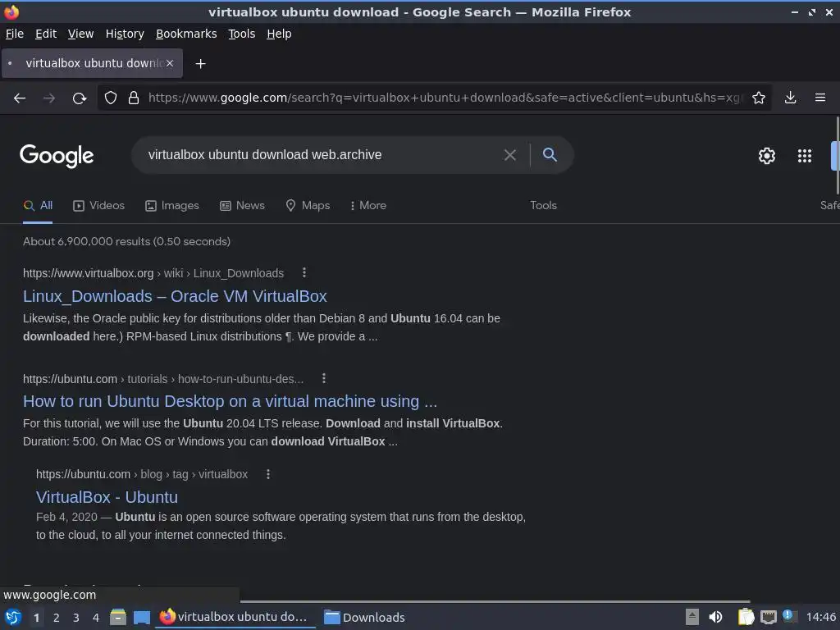This screenshot has width=840, height=630.
Task: Open the network tray icon
Action: [x=768, y=617]
